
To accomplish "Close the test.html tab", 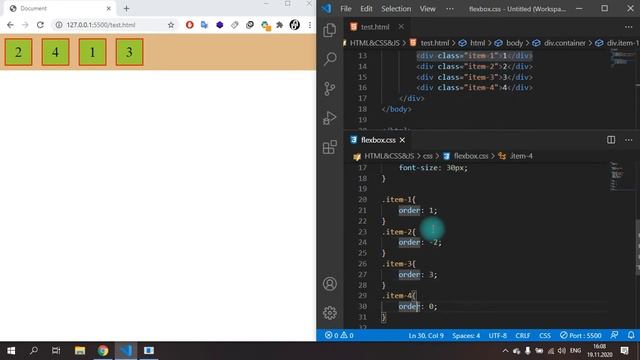I will click(x=401, y=27).
